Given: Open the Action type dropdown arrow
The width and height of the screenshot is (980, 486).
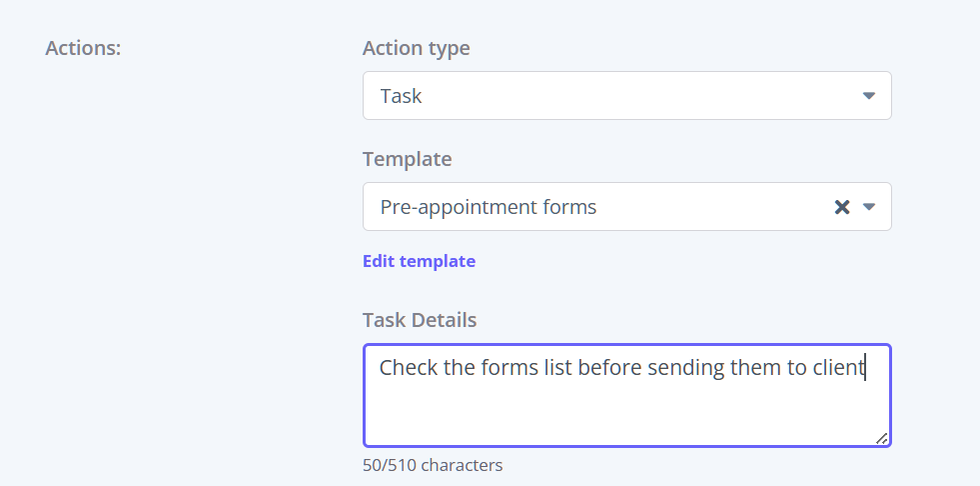Looking at the screenshot, I should (868, 96).
